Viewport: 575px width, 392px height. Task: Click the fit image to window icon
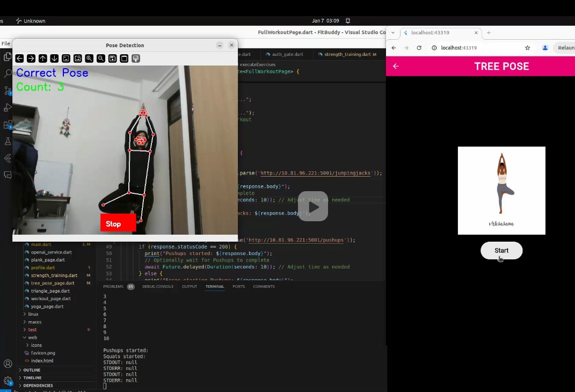coord(78,59)
